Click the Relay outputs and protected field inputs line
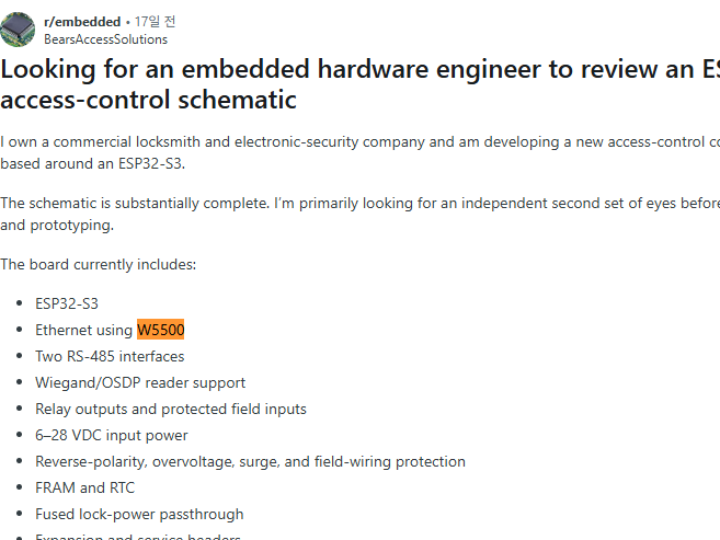720x540 pixels. [171, 409]
